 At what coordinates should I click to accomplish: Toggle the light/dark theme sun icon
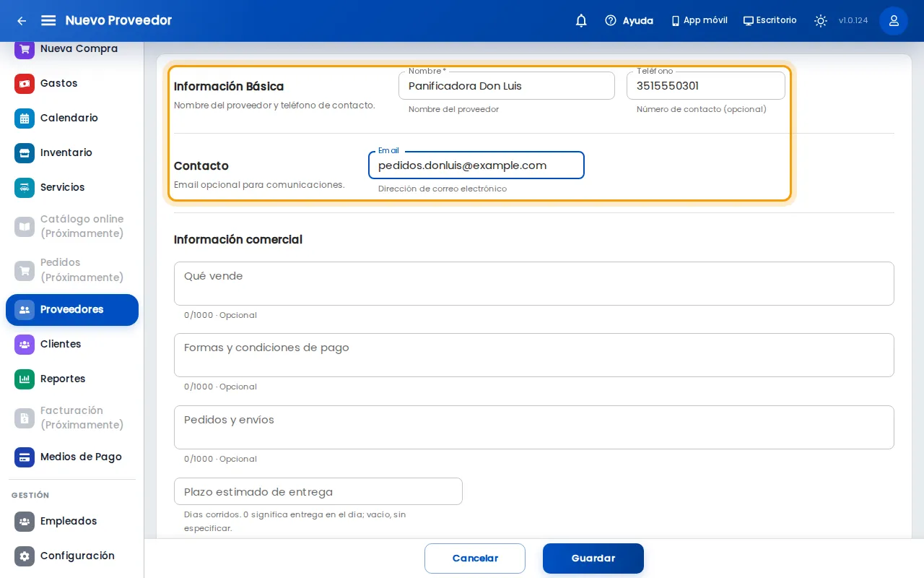point(821,21)
